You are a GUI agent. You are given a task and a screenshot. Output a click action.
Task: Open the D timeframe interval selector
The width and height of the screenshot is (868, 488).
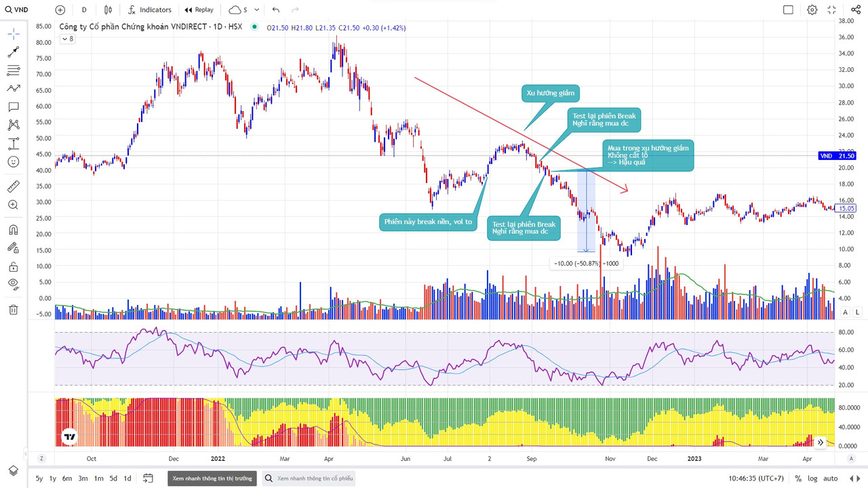[84, 10]
